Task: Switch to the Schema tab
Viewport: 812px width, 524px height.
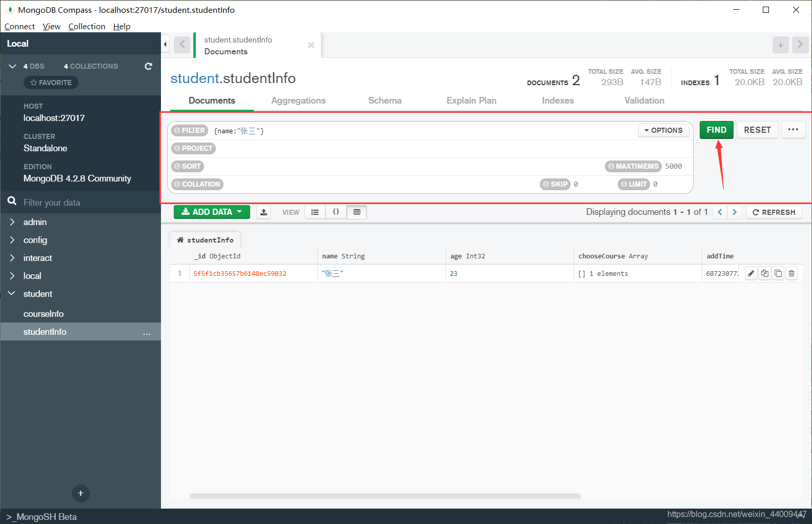Action: point(385,100)
